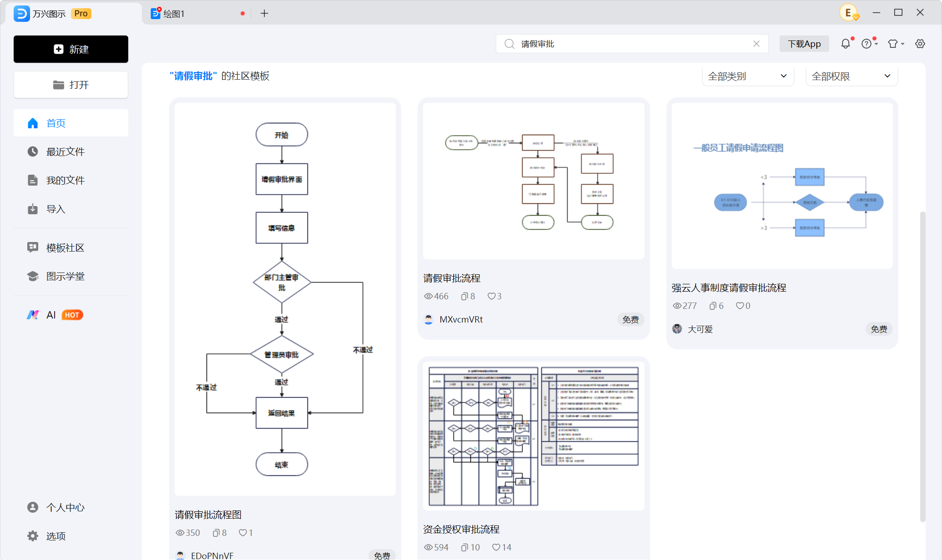Open 我的文件 my files
This screenshot has width=942, height=560.
[x=71, y=180]
